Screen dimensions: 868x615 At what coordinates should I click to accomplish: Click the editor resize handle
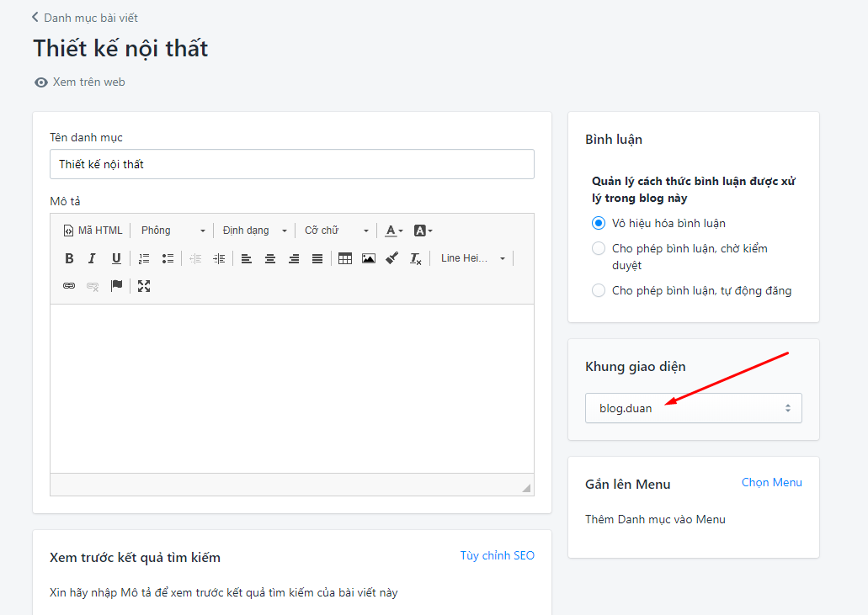click(526, 488)
